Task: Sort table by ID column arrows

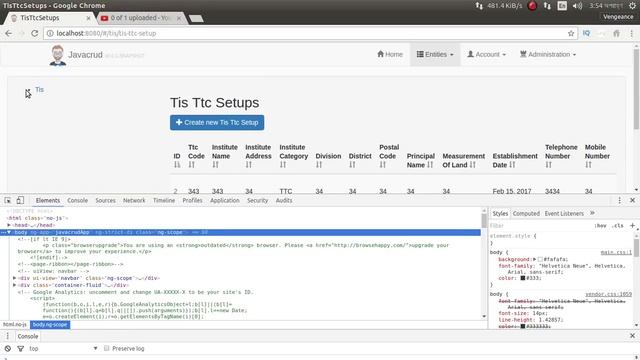Action: 177,165
